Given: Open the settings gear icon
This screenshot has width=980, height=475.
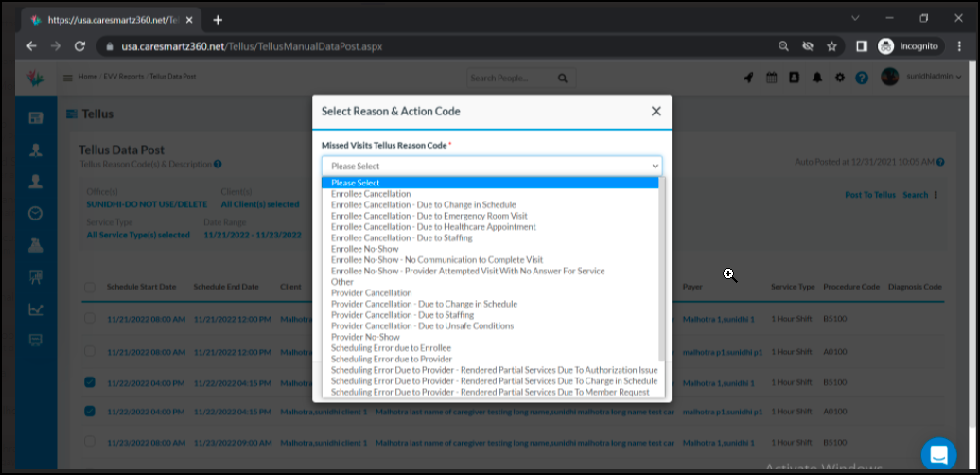Looking at the screenshot, I should [839, 78].
